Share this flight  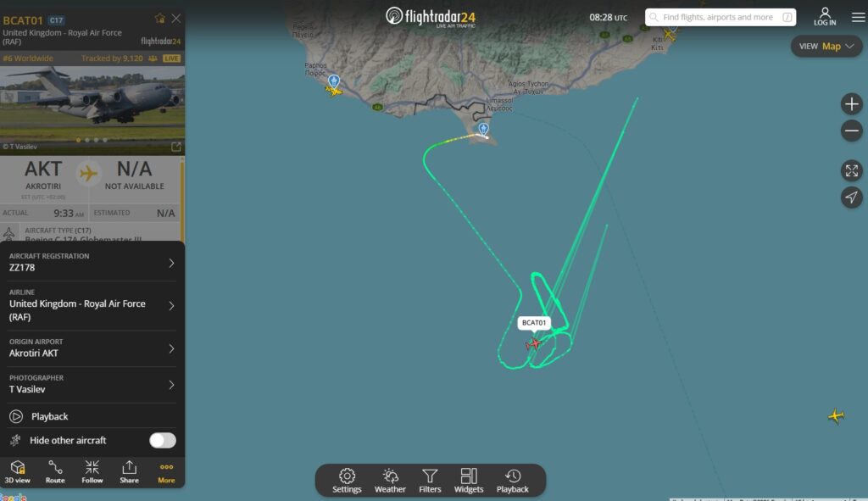129,472
